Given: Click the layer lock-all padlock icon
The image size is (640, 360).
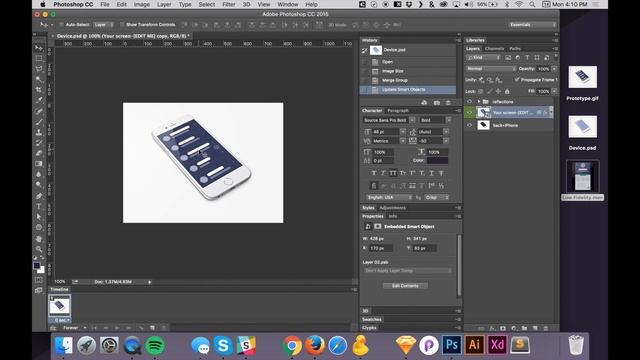Looking at the screenshot, I should point(507,91).
